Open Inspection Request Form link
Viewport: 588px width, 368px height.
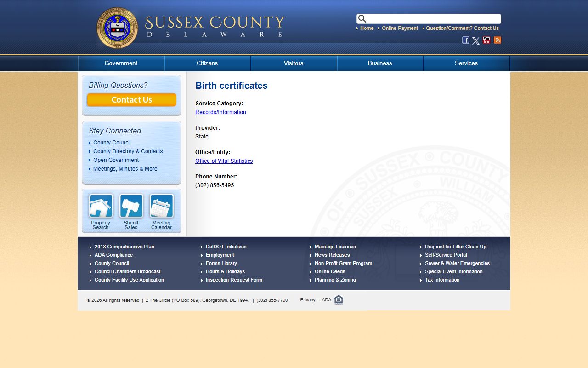234,280
